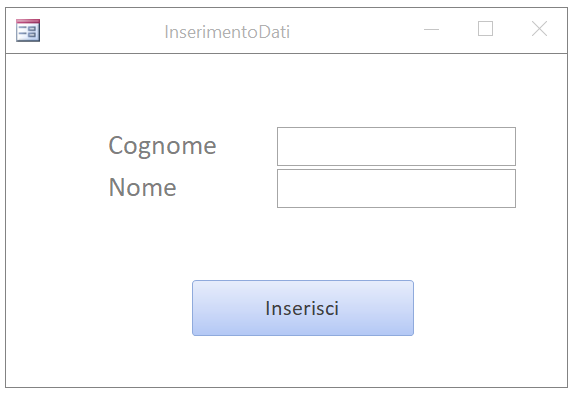Select the empty box beside Nome
This screenshot has height=397, width=578.
(x=396, y=188)
